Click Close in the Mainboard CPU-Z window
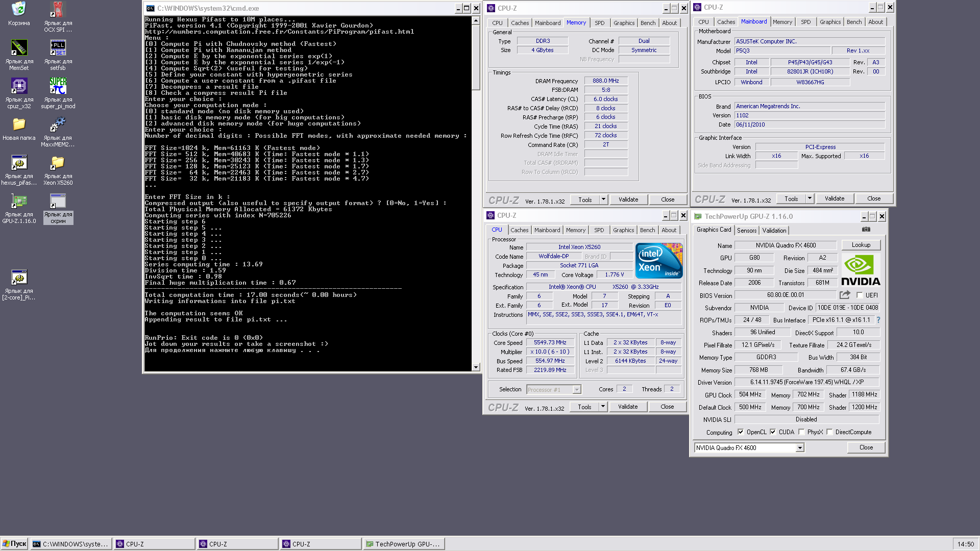 pyautogui.click(x=874, y=198)
